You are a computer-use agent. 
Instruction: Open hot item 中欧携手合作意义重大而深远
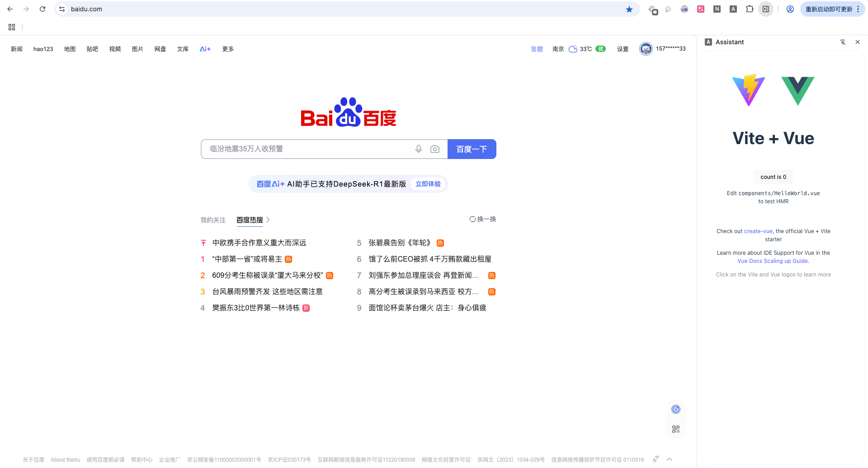(259, 243)
